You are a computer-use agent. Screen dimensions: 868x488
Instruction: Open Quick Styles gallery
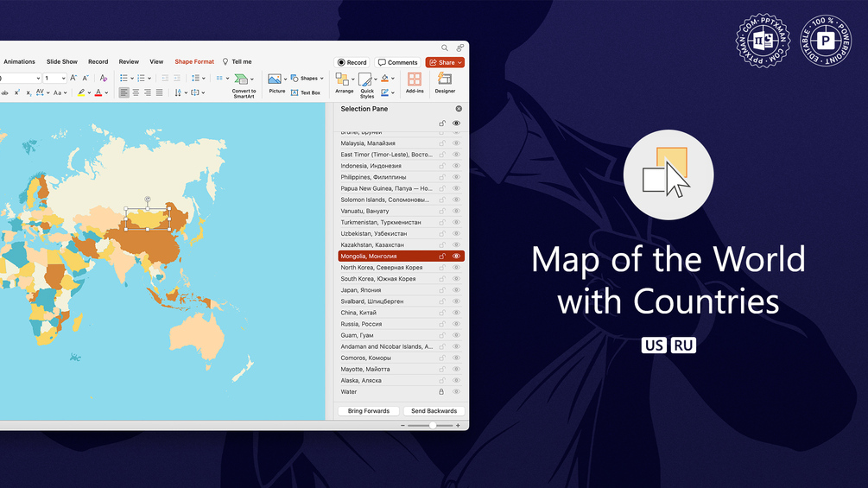[x=365, y=79]
